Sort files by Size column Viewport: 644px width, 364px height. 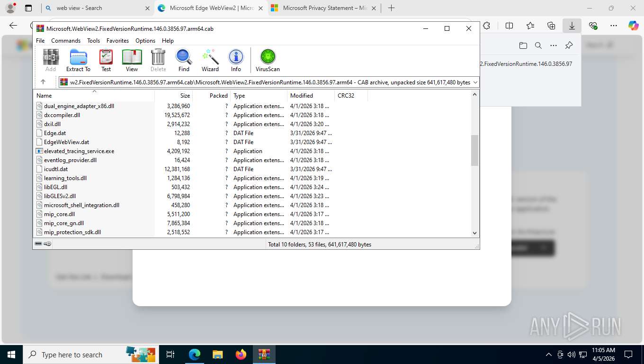174,95
